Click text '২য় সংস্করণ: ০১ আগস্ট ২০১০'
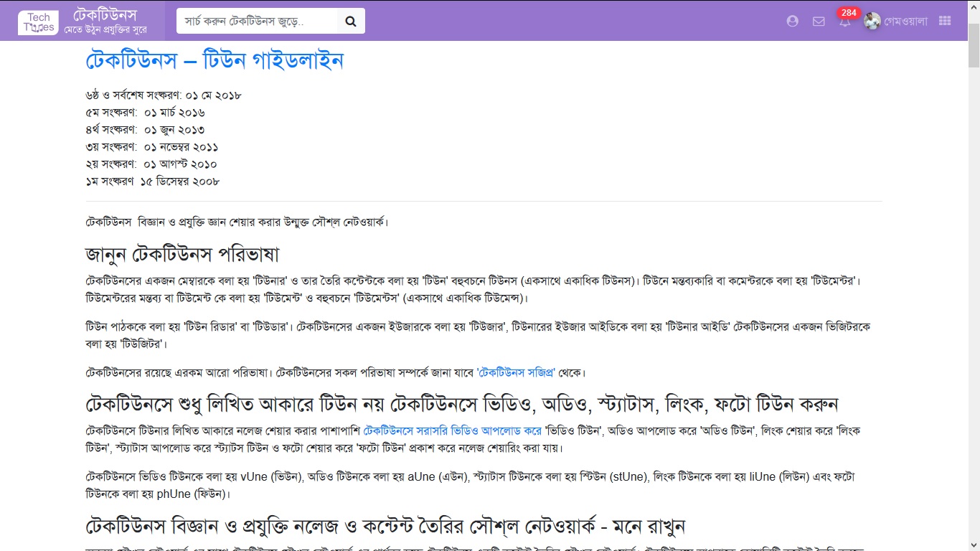The image size is (980, 551). [151, 164]
